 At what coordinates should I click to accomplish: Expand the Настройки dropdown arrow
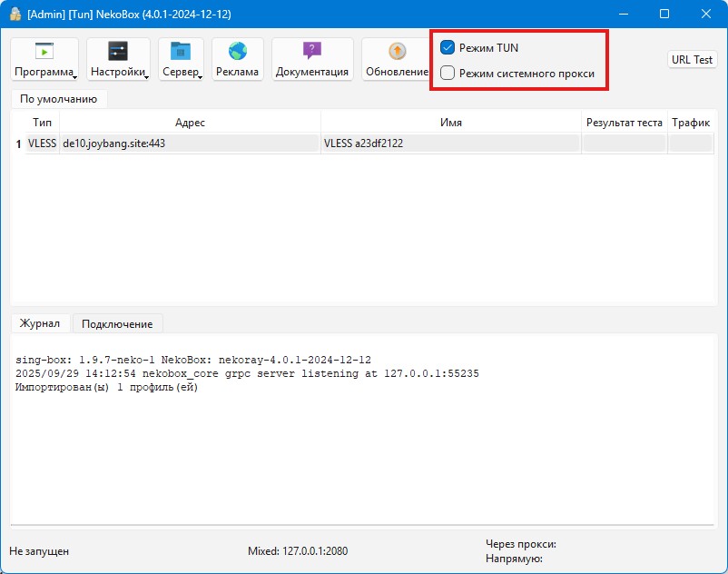pyautogui.click(x=146, y=76)
